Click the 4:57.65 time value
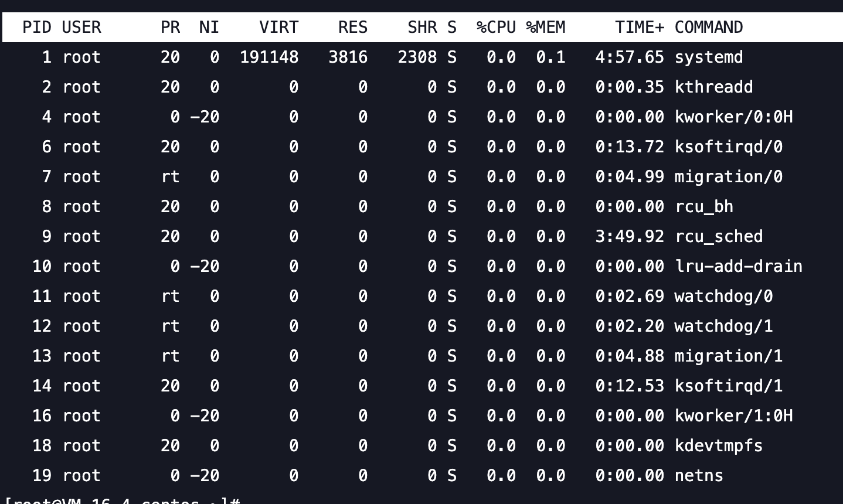 click(629, 57)
